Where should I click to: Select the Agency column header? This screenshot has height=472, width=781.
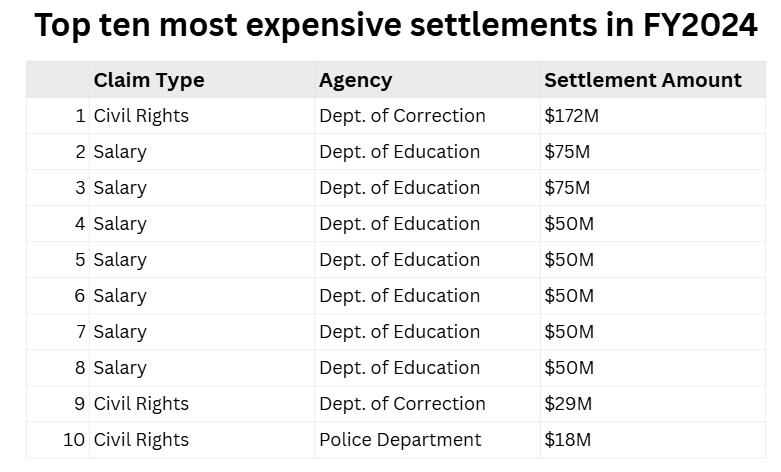(355, 80)
